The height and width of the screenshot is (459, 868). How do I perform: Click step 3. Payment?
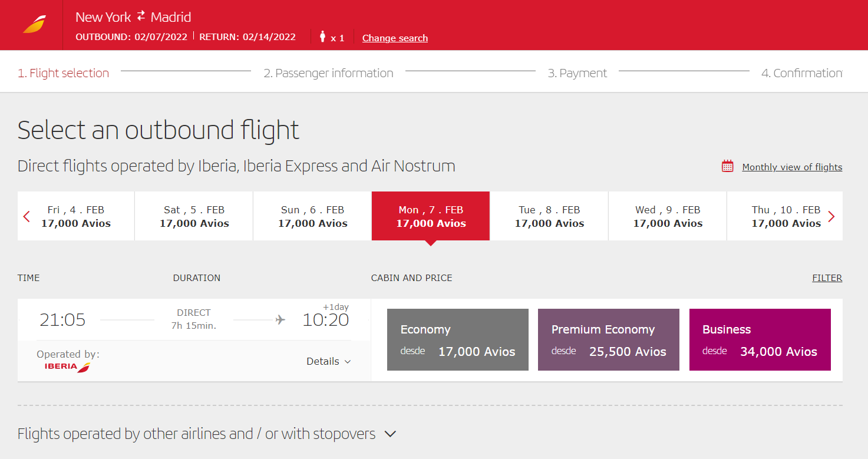(577, 73)
